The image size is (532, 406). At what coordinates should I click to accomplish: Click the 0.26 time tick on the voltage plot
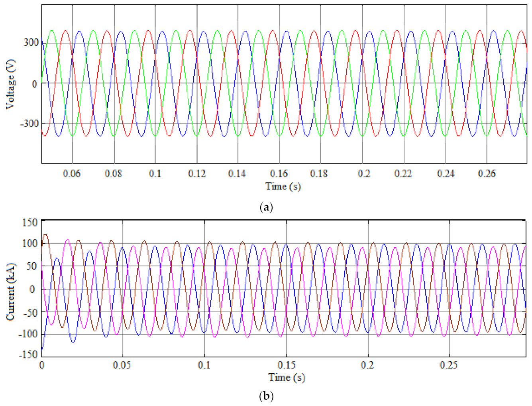click(x=487, y=173)
